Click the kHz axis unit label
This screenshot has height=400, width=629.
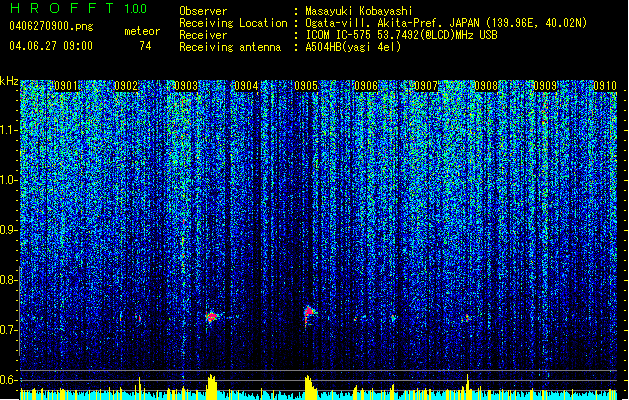click(9, 81)
